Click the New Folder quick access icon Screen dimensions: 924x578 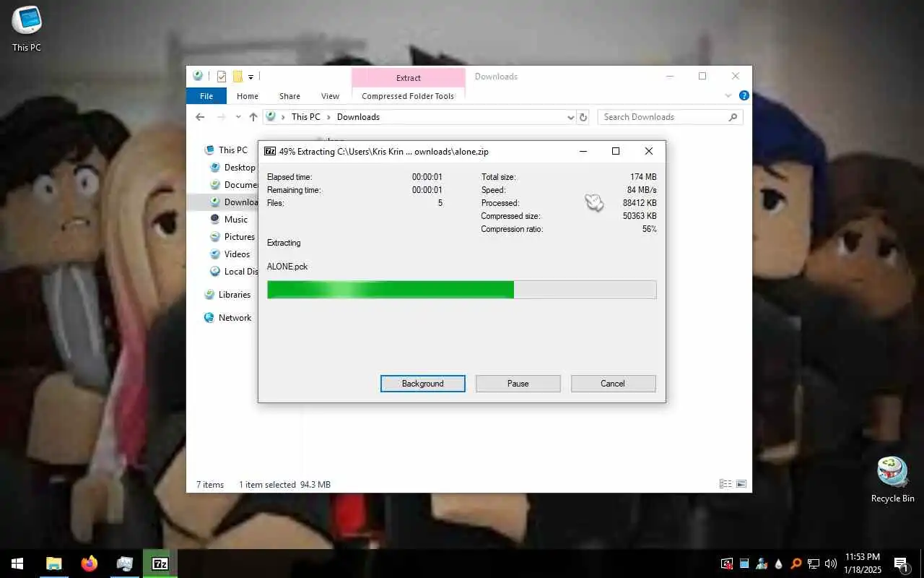pyautogui.click(x=237, y=77)
